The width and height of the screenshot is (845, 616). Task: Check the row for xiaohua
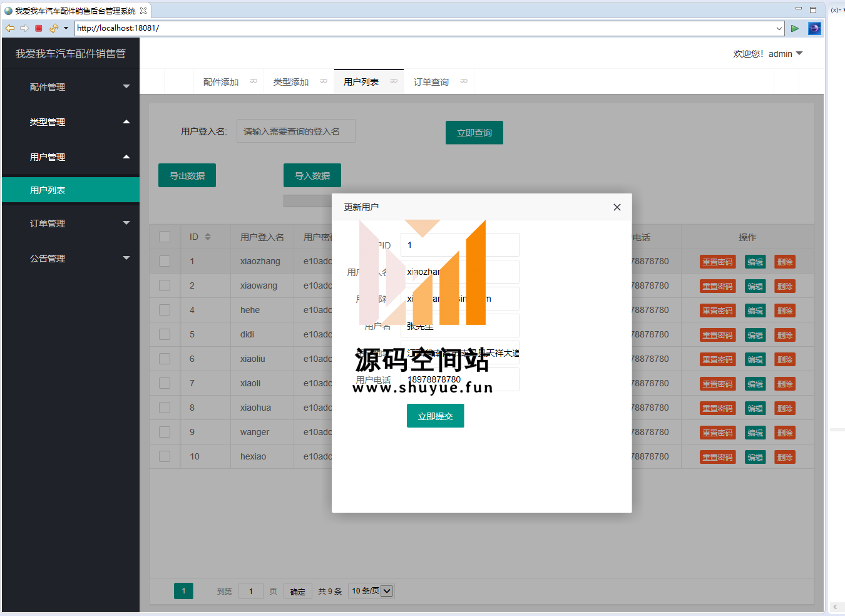(x=165, y=408)
